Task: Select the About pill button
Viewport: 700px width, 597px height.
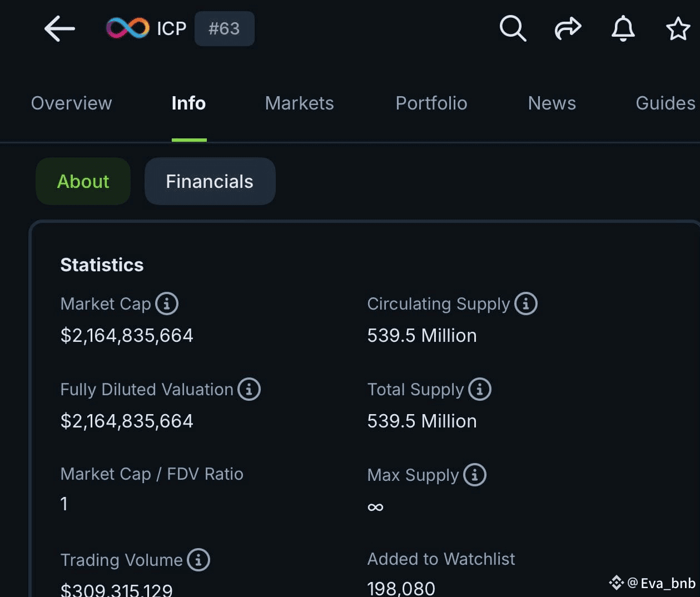Action: click(x=83, y=181)
